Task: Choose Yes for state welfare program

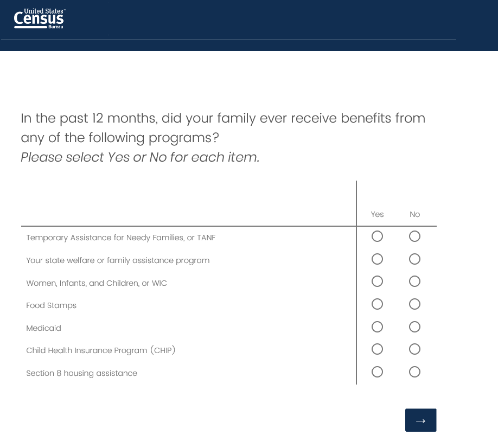Action: 378,259
